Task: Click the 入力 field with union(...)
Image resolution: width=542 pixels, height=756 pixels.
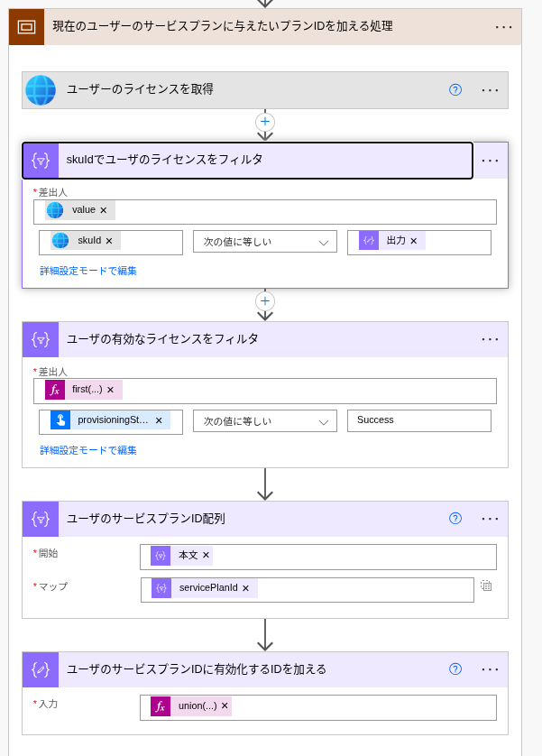Action: 318,708
